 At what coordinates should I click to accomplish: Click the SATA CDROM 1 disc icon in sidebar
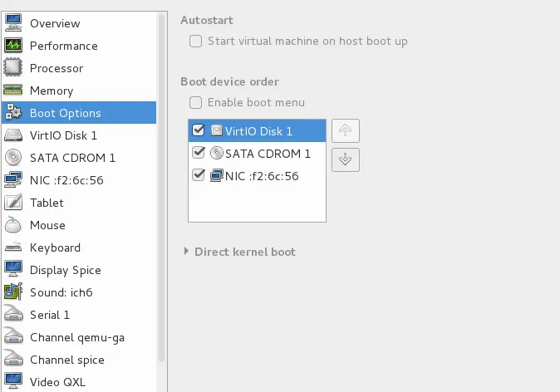click(x=13, y=158)
